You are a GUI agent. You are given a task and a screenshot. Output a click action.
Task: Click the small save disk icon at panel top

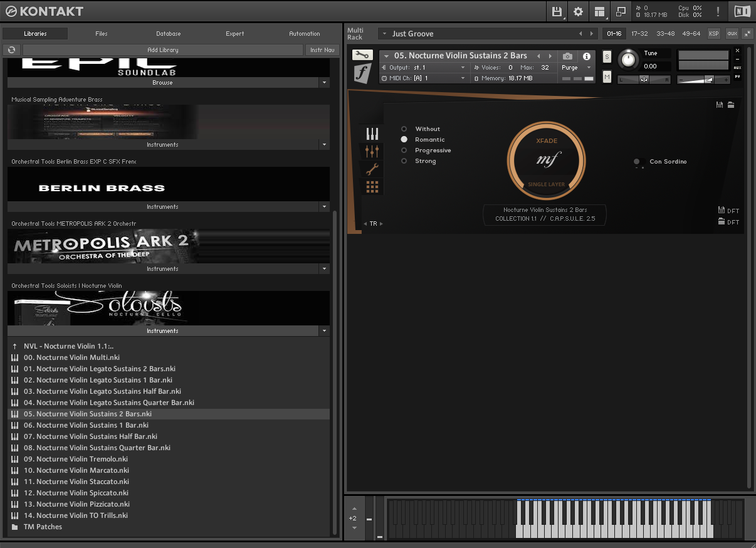point(720,105)
